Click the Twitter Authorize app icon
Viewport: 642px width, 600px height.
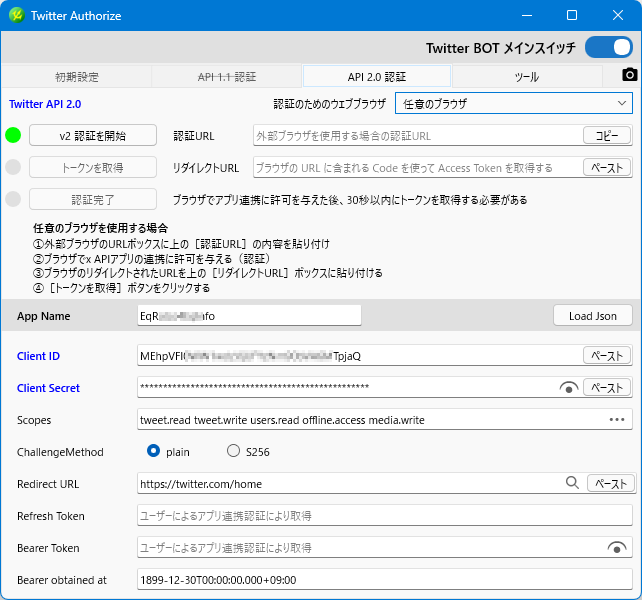[x=17, y=16]
